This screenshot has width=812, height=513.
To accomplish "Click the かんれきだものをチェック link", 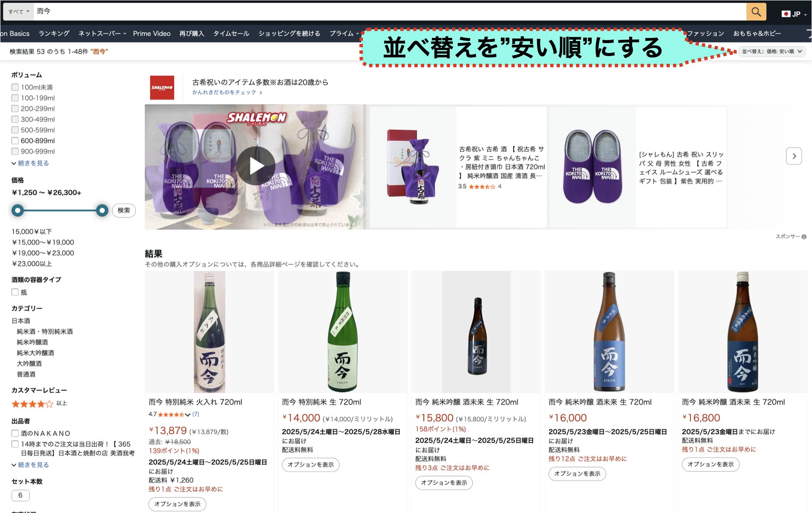I will (x=227, y=92).
